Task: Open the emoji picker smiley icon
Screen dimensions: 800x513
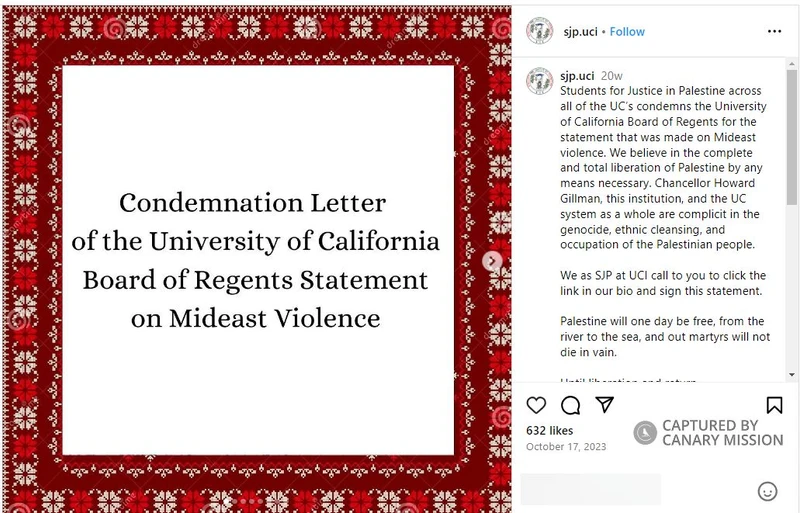Action: [768, 491]
